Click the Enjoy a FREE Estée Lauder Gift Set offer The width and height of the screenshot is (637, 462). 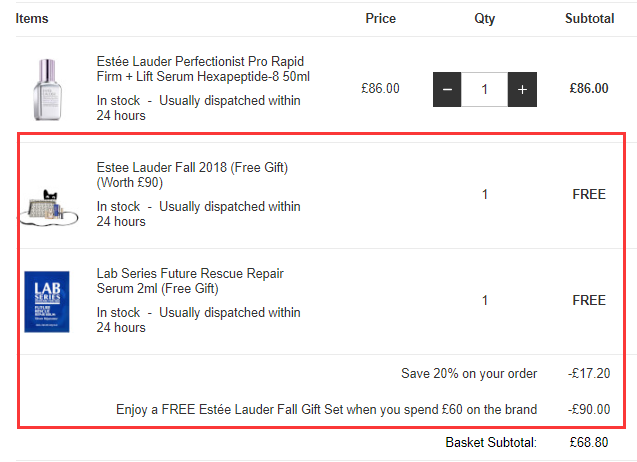(327, 409)
